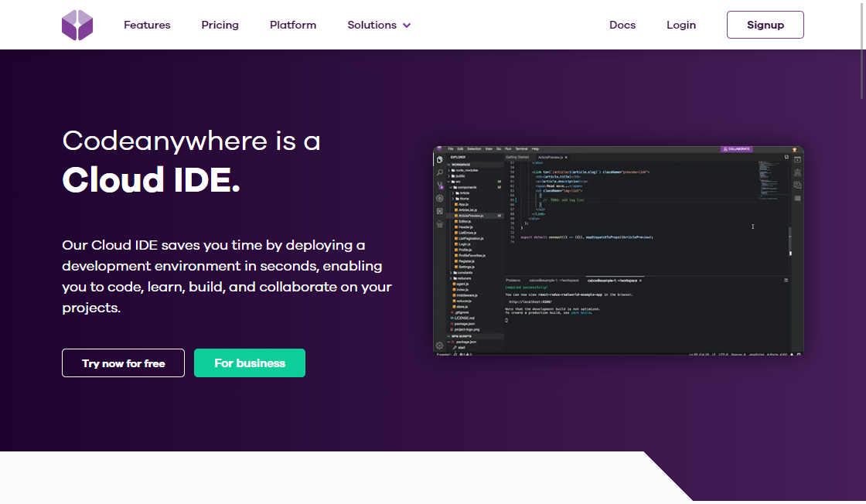
Task: Open the Help menu in IDE preview
Action: (535, 149)
